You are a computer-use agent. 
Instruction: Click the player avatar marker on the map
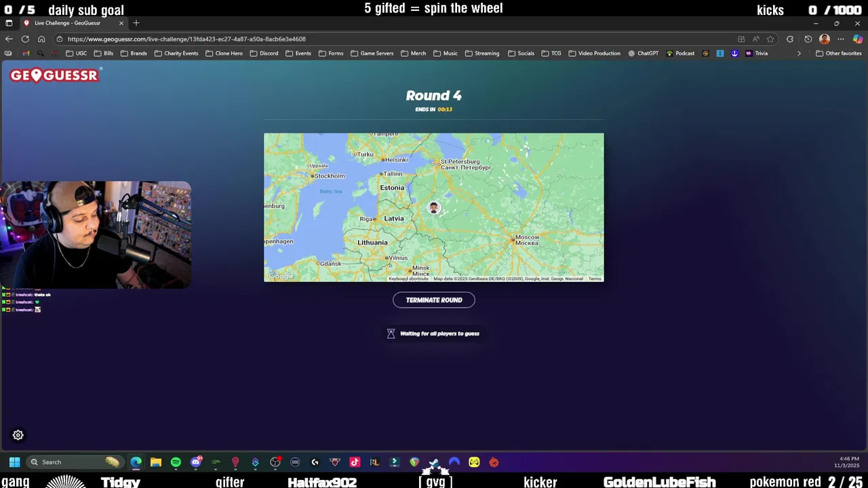[x=434, y=208]
